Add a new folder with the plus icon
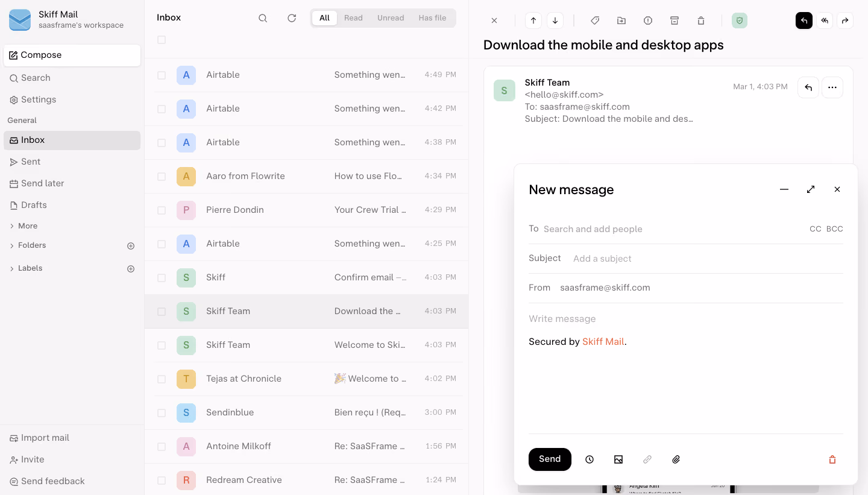Screen dimensions: 868x495 pyautogui.click(x=131, y=246)
